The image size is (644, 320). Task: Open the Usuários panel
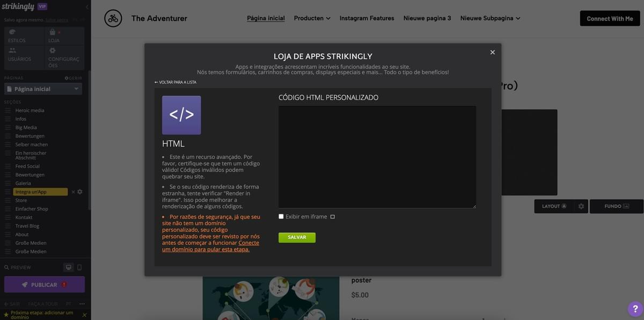coord(24,57)
